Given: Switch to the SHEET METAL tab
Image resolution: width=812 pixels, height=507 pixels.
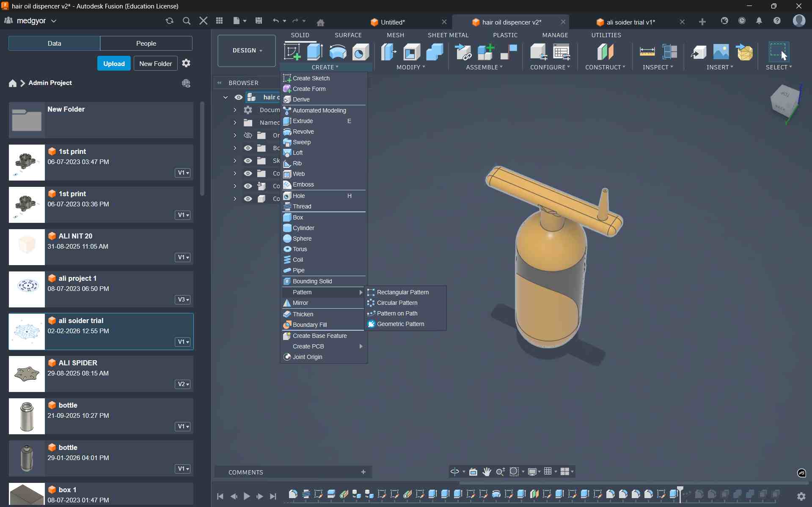Looking at the screenshot, I should click(x=448, y=35).
